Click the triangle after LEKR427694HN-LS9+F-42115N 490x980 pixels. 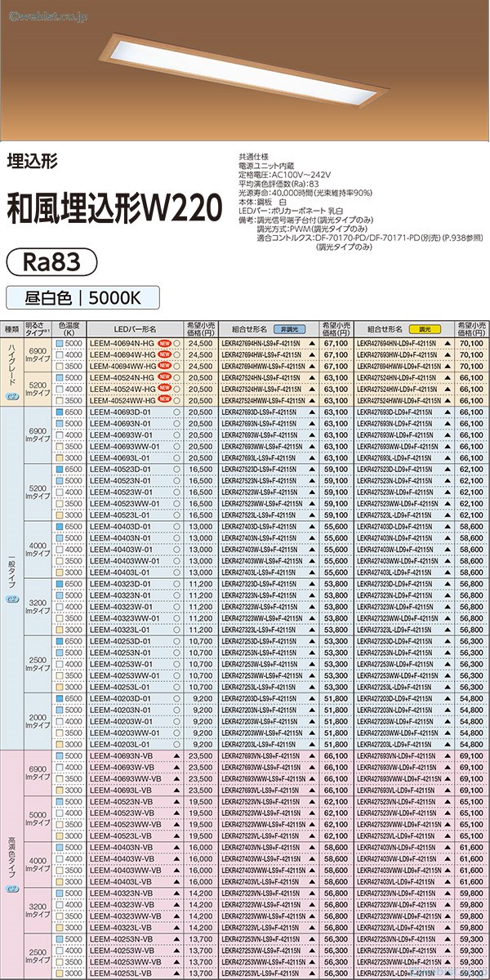(x=312, y=345)
